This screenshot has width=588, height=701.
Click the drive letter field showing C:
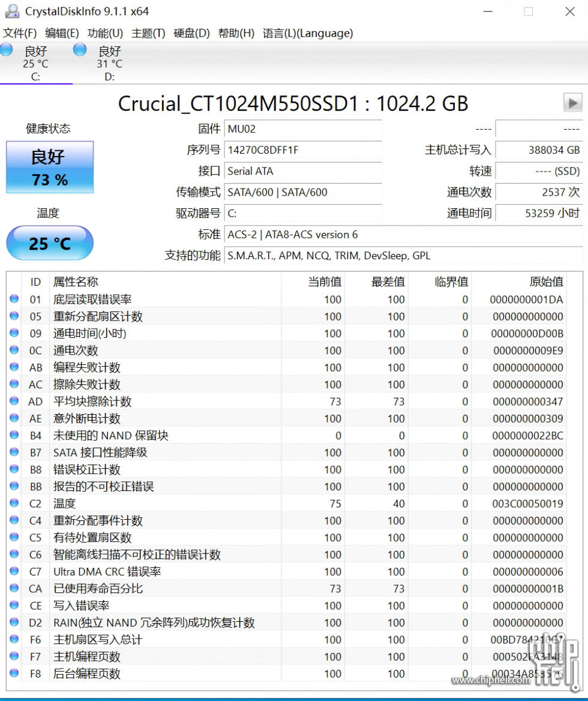[303, 213]
